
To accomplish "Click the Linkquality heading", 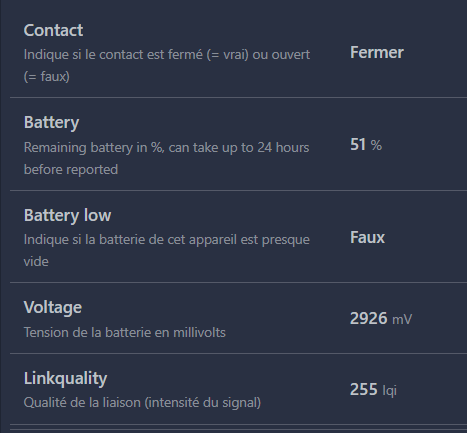I will 65,379.
